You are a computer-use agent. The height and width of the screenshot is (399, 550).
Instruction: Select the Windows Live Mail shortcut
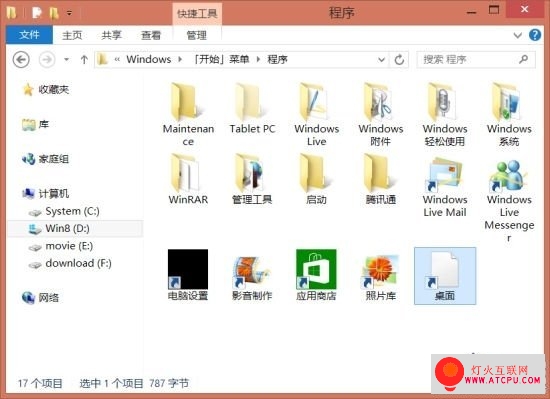point(445,186)
